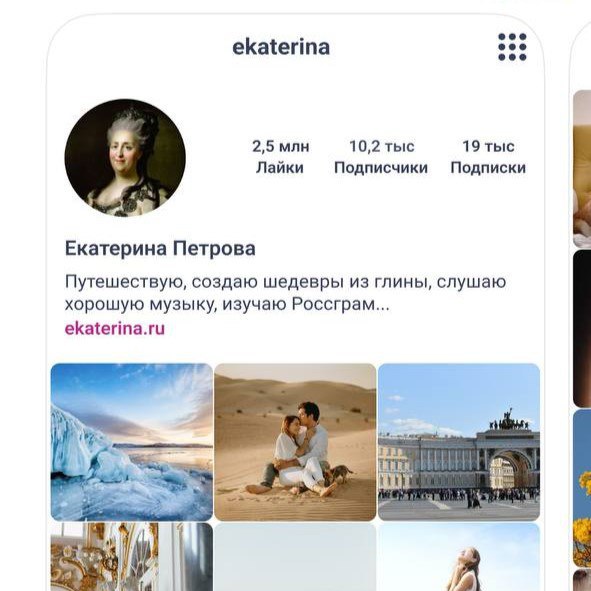
Task: Open the couple in desert photo
Action: tap(295, 442)
